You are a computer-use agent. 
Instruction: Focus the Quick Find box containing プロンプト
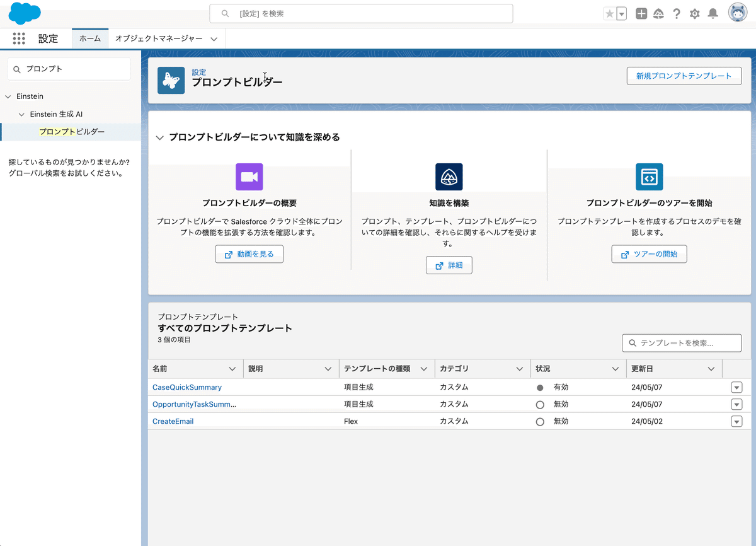[69, 69]
